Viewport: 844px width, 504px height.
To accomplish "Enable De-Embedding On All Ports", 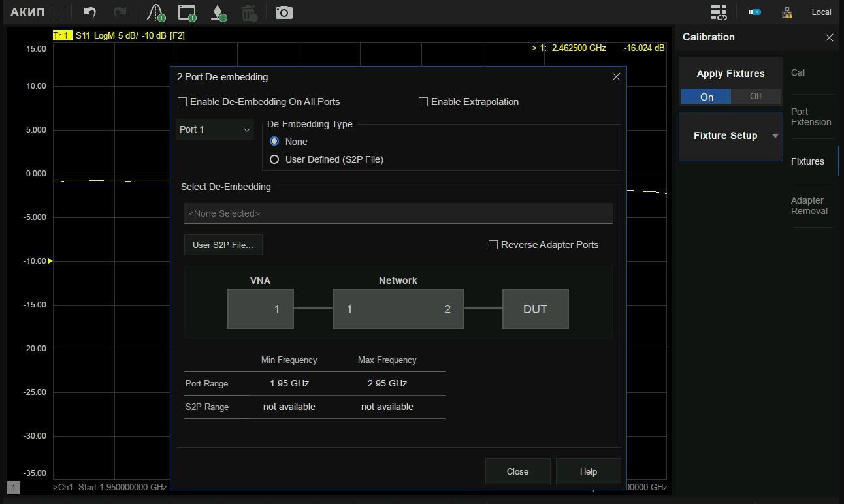I will coord(183,102).
